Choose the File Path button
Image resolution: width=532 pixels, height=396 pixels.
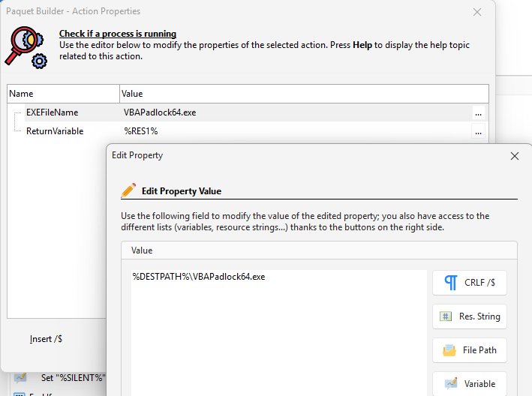tap(470, 350)
